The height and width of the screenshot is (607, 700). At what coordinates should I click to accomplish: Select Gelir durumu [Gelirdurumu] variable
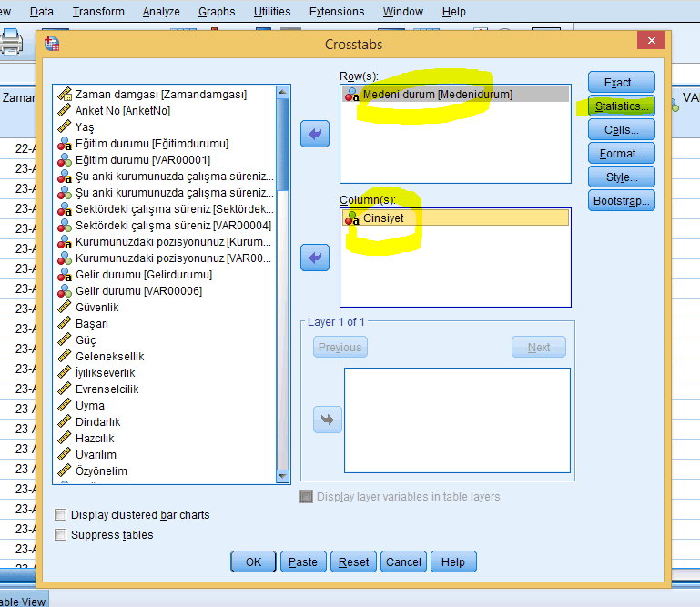(143, 275)
